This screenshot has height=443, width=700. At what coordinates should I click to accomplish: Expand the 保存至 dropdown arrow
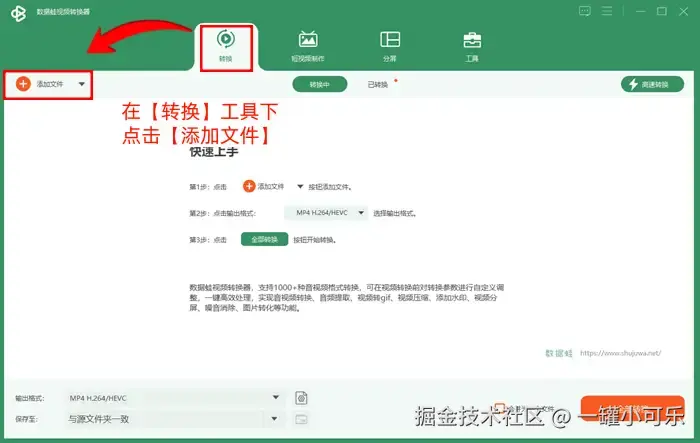275,419
